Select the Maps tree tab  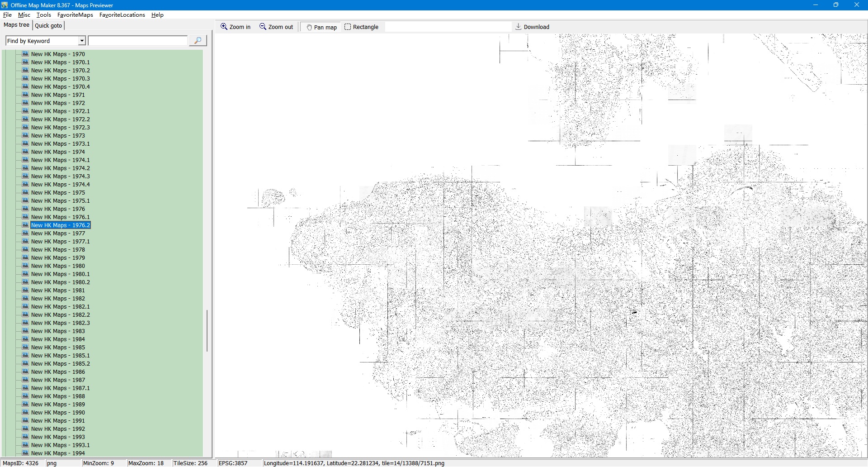tap(16, 25)
